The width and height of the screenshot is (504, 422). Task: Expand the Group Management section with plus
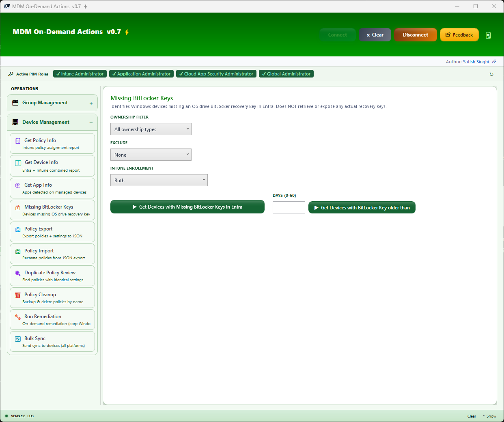coord(91,103)
